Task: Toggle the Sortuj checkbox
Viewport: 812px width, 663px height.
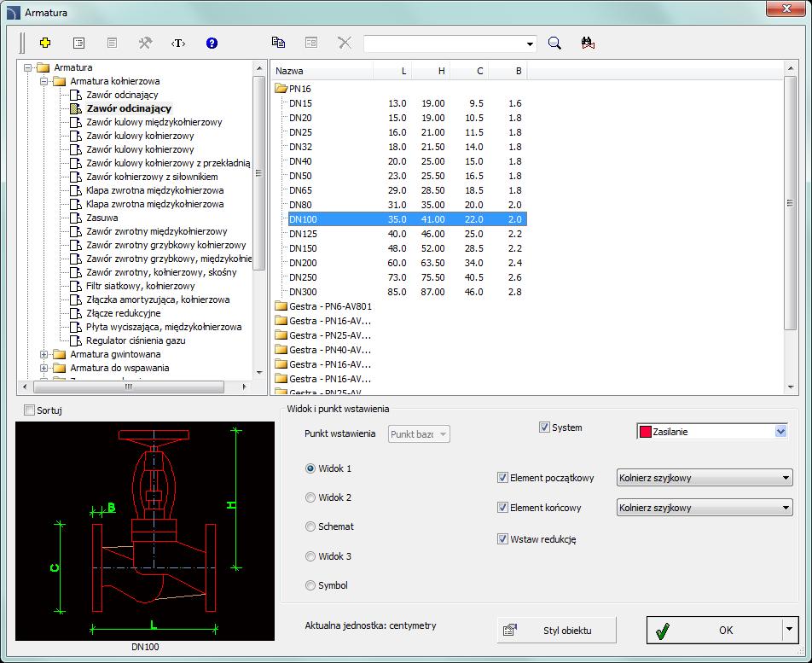Action: coord(30,410)
